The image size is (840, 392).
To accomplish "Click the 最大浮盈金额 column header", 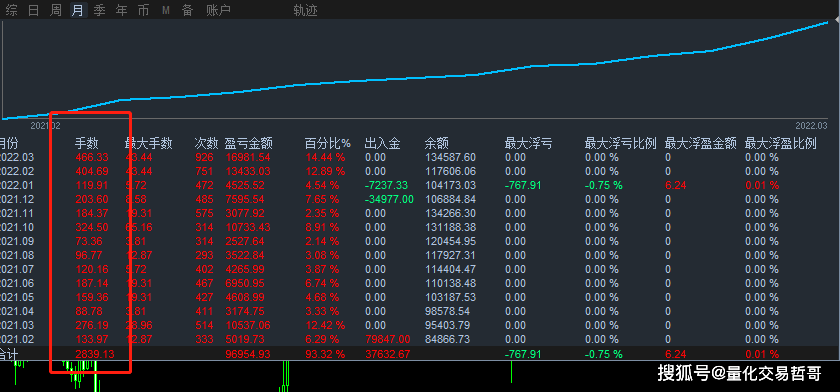I will click(701, 144).
